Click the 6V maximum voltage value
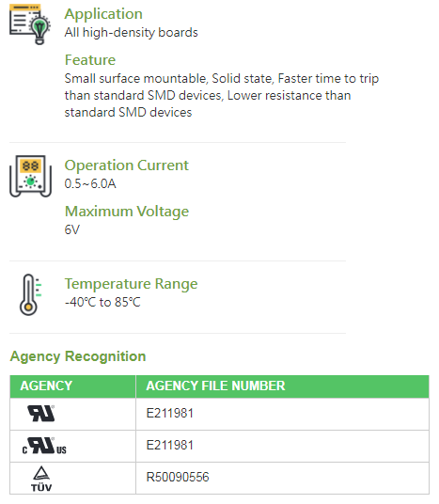Viewport: 439px width, 504px height. pos(72,230)
